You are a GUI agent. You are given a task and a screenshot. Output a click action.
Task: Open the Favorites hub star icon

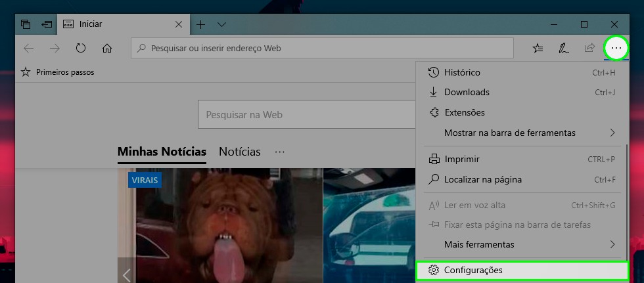coord(538,48)
